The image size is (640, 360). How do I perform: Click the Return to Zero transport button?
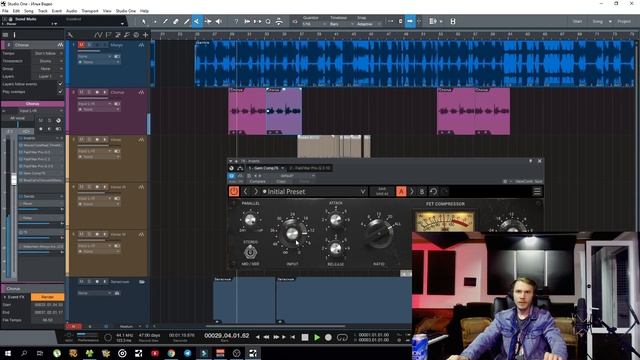pos(293,338)
